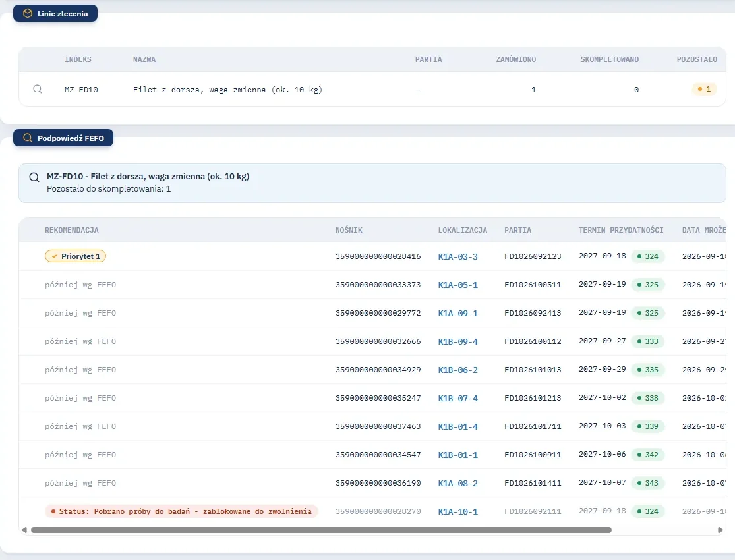The width and height of the screenshot is (735, 560).
Task: Click the Lokalizacja column header
Action: [463, 230]
